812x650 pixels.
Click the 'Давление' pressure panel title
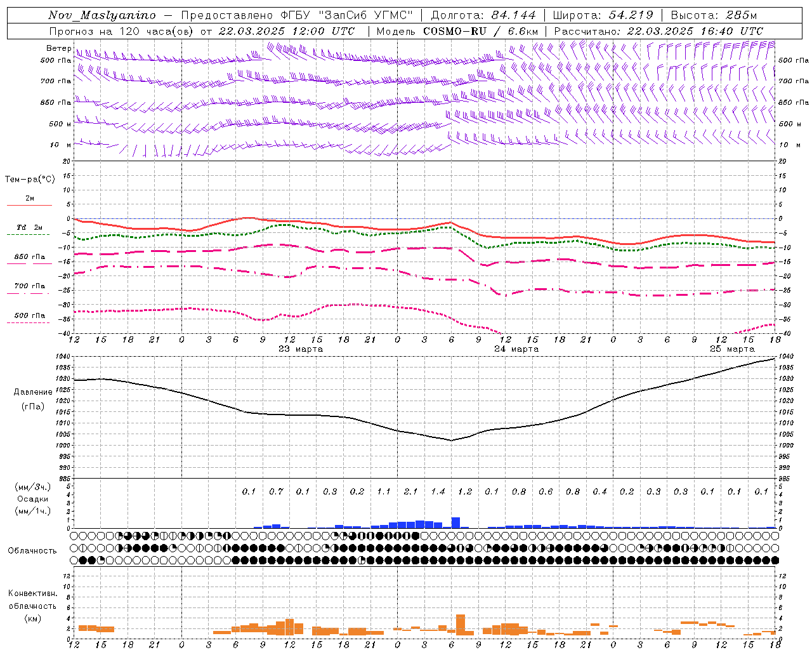pos(33,392)
